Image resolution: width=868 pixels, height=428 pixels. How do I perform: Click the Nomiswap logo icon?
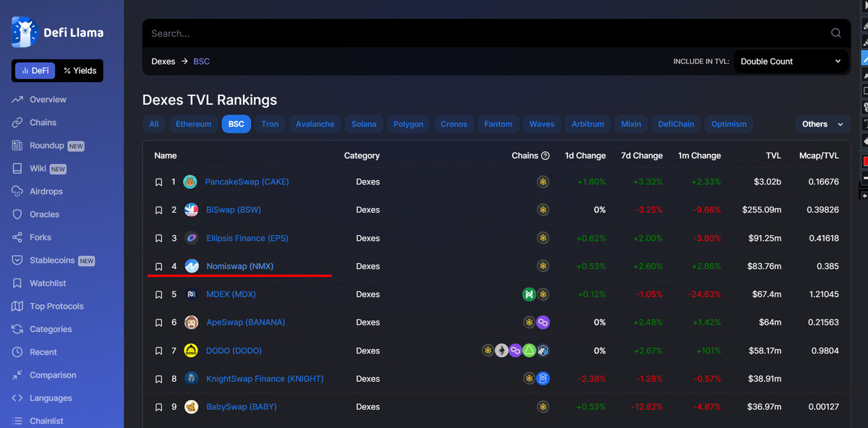[191, 266]
